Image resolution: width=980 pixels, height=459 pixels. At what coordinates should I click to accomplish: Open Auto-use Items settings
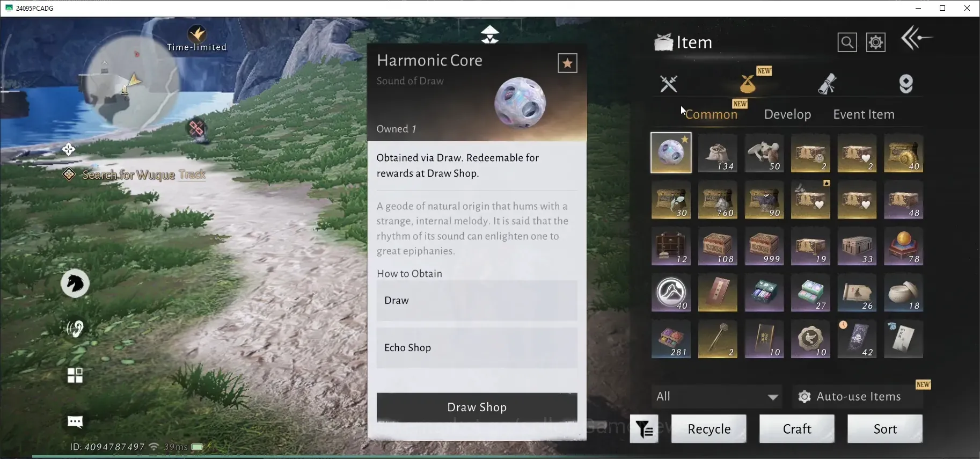click(858, 397)
